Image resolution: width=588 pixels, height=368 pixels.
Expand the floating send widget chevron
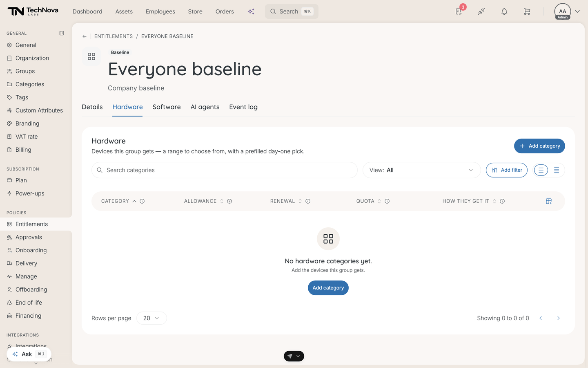coord(298,356)
